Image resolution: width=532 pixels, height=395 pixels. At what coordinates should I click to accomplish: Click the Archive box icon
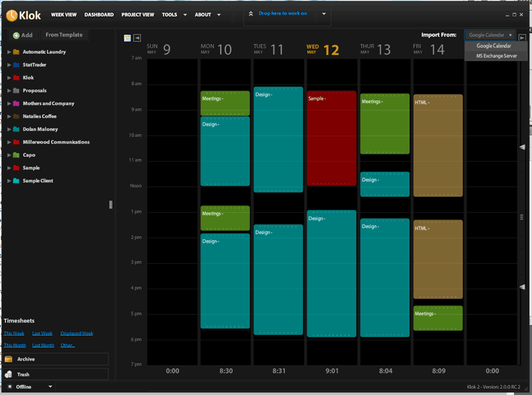click(9, 359)
